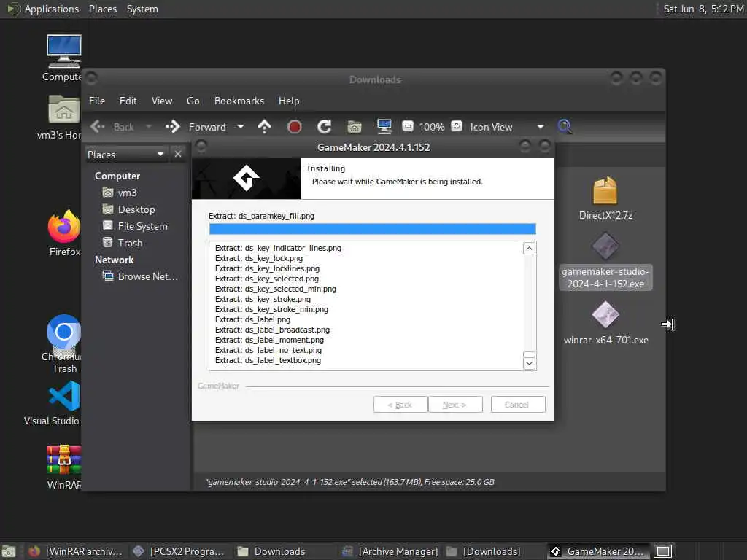Open the Go menu
Image resolution: width=747 pixels, height=560 pixels.
193,101
